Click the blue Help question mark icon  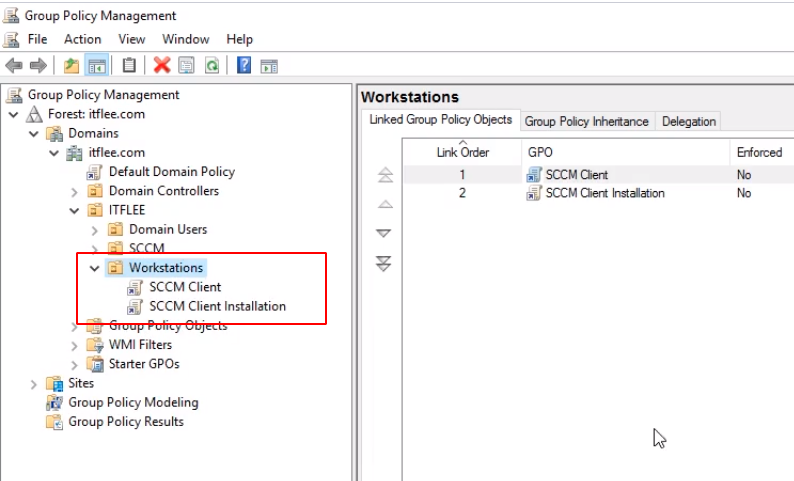pyautogui.click(x=244, y=65)
